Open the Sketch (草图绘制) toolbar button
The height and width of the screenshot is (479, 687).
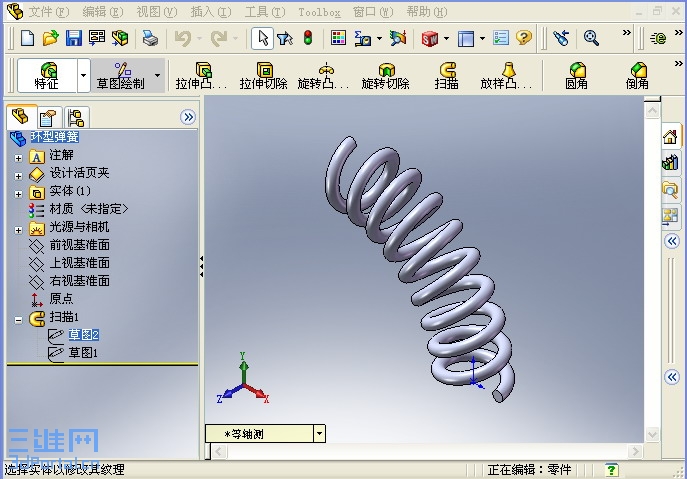(x=121, y=75)
